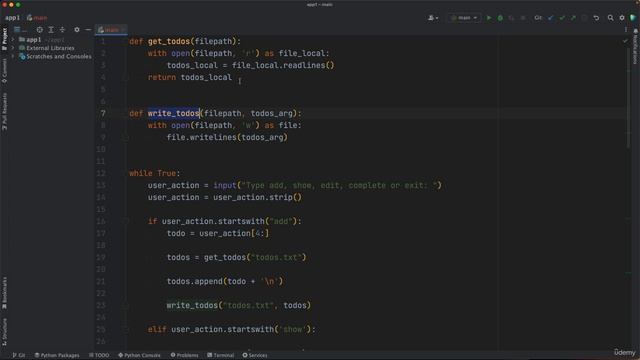The height and width of the screenshot is (360, 640).
Task: Click Git label in top toolbar
Action: pos(538,18)
